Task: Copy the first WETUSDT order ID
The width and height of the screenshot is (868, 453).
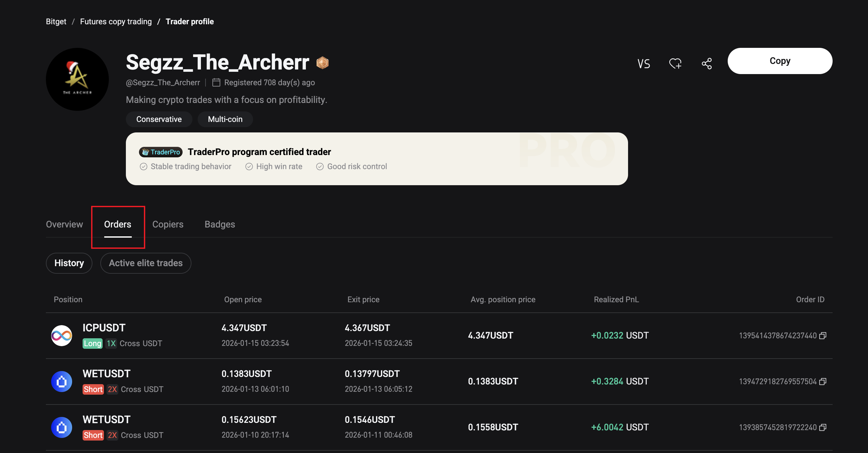Action: pyautogui.click(x=823, y=382)
